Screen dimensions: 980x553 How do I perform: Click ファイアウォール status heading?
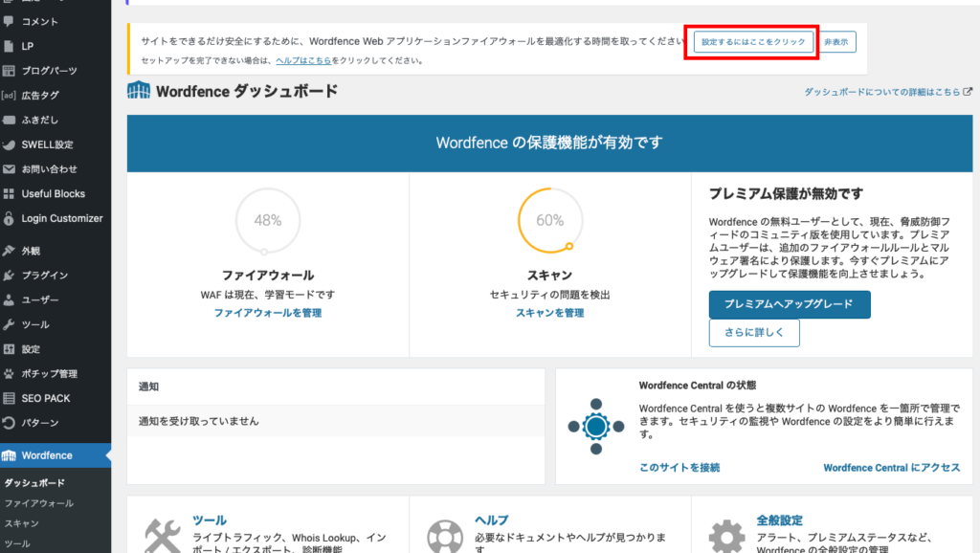[268, 275]
